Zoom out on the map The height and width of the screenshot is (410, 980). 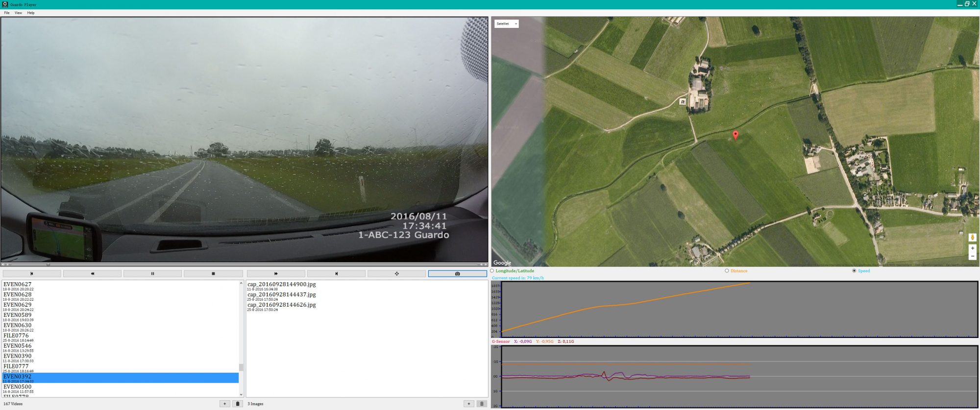[x=972, y=256]
